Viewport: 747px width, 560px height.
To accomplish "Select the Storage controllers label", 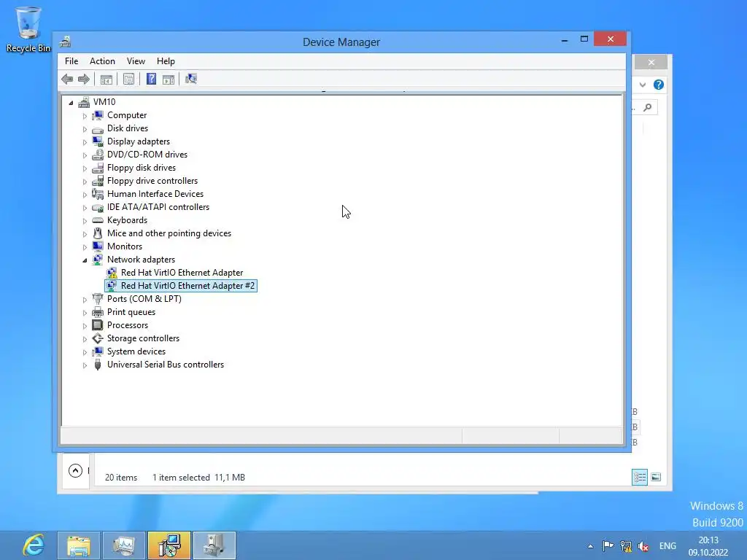I will pos(143,338).
